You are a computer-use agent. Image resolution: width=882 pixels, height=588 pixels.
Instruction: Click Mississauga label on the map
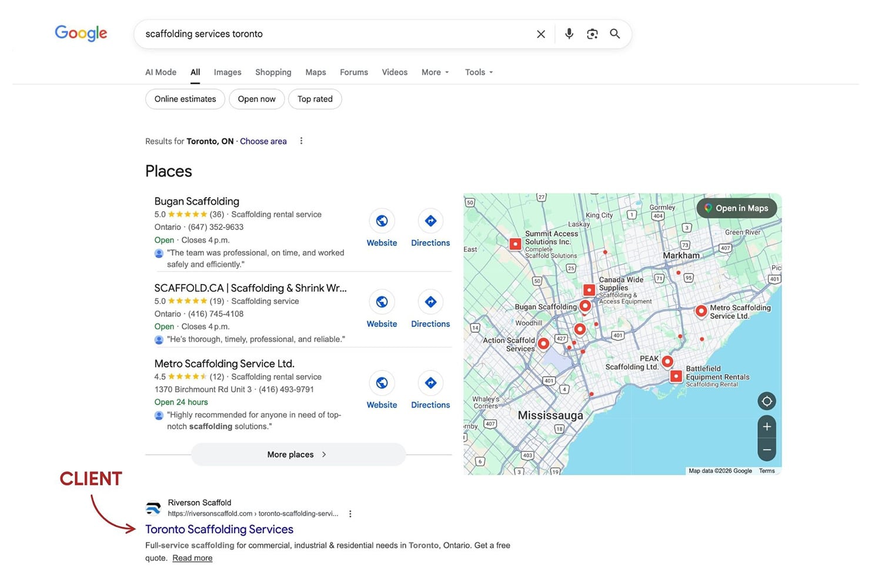(550, 415)
